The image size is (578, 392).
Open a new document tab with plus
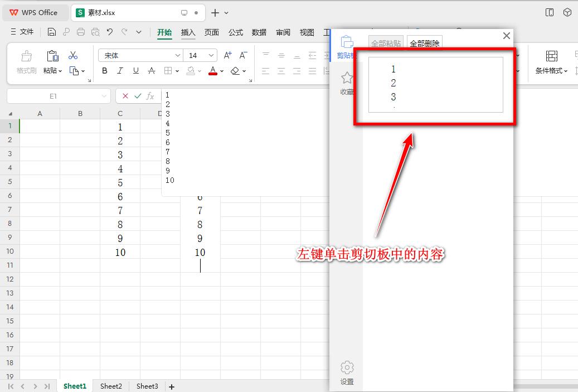pos(215,12)
